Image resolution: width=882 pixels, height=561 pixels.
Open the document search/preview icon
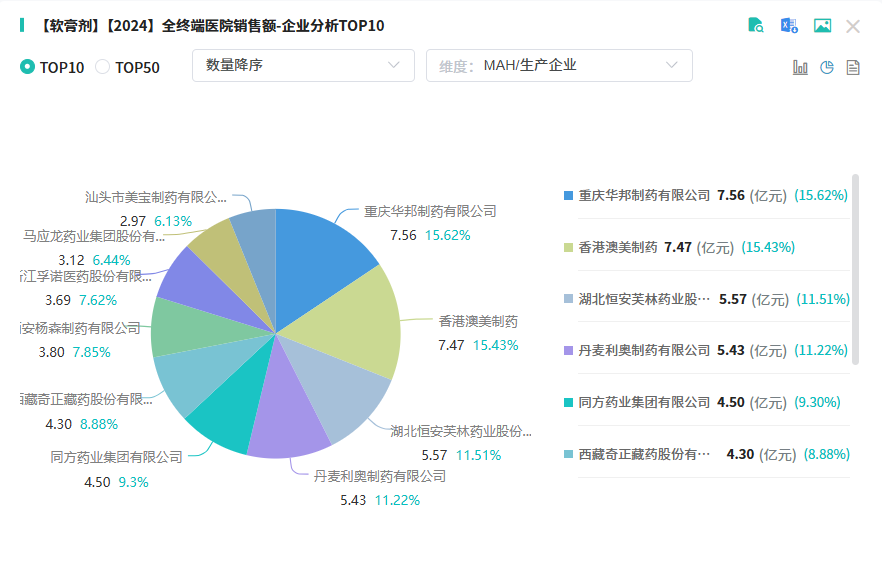757,26
